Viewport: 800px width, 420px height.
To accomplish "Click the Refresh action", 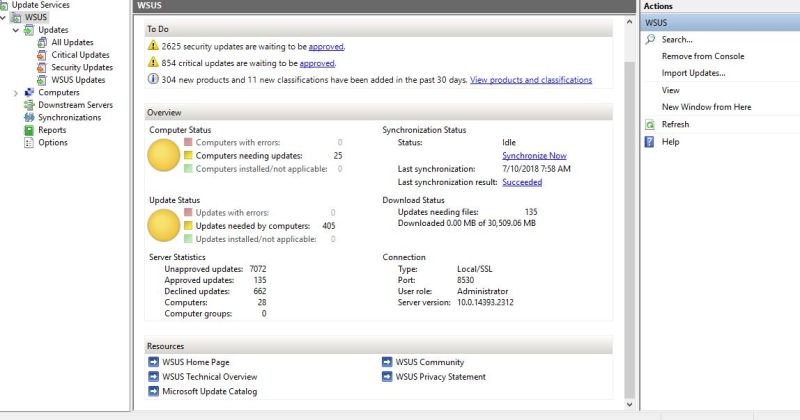I will coord(675,125).
